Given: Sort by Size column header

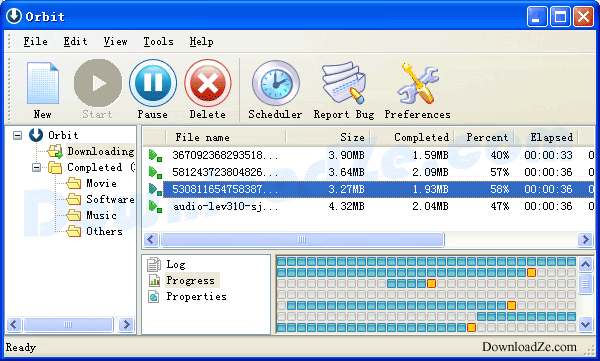Looking at the screenshot, I should point(328,137).
